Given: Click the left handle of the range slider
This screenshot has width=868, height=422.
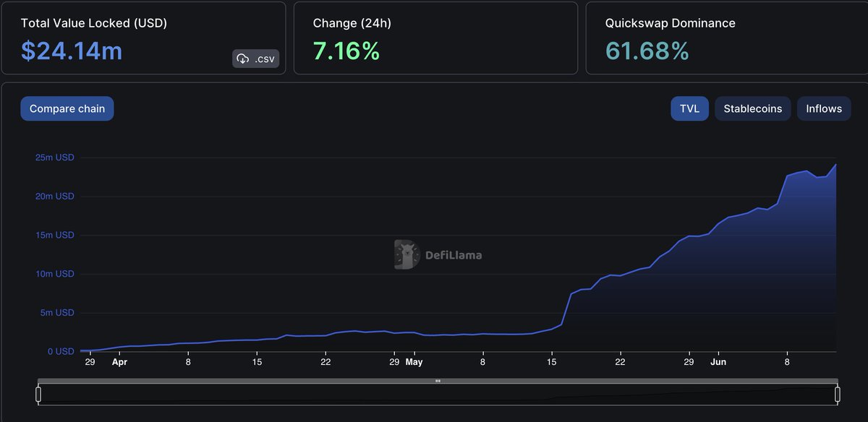Looking at the screenshot, I should tap(38, 395).
